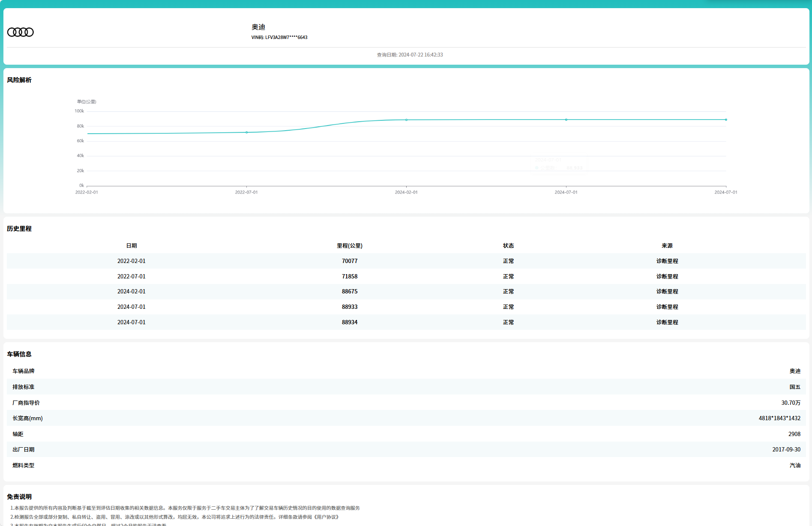Screen dimensions: 812x526
Task: Click the 100k y-axis label
Action: click(79, 111)
